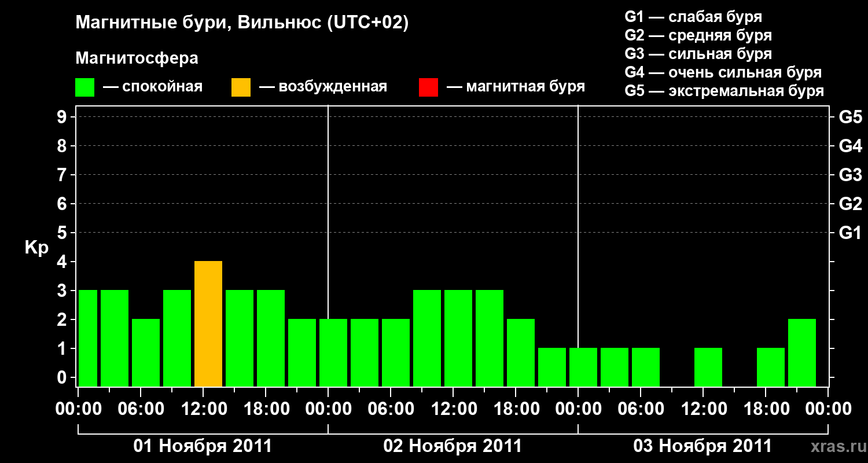868x463 pixels.
Task: Click the '— возбужденная' legend label
Action: point(323,87)
